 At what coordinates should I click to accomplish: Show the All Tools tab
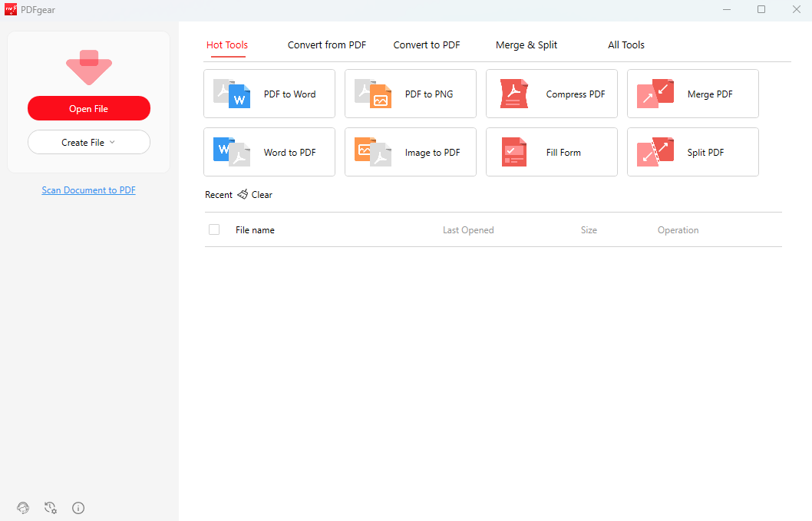626,45
